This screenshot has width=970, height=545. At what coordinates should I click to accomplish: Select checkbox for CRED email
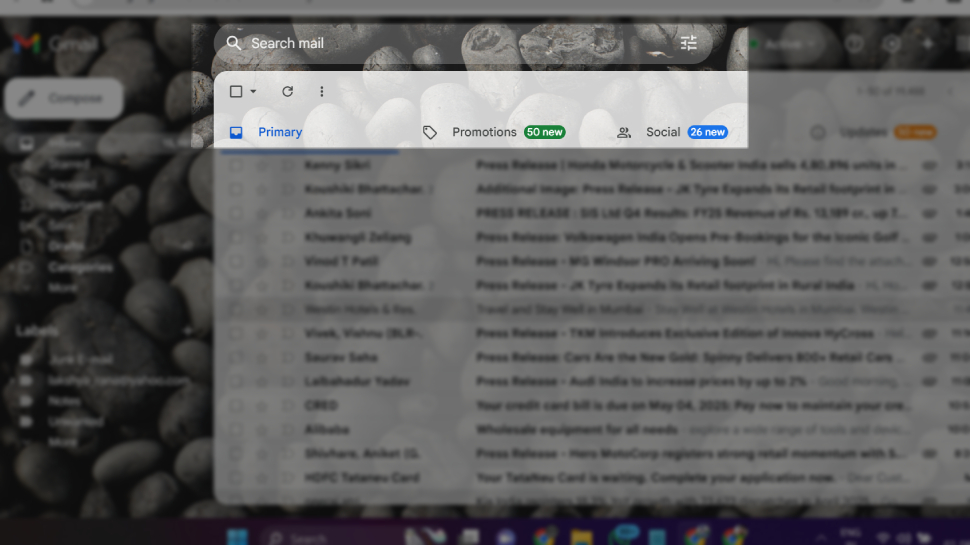pos(236,406)
